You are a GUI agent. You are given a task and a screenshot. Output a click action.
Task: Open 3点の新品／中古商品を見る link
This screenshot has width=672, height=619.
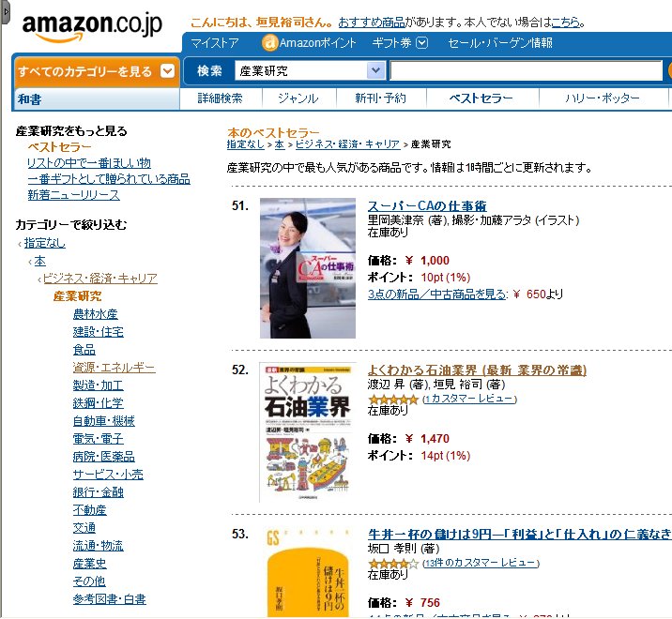pos(436,294)
